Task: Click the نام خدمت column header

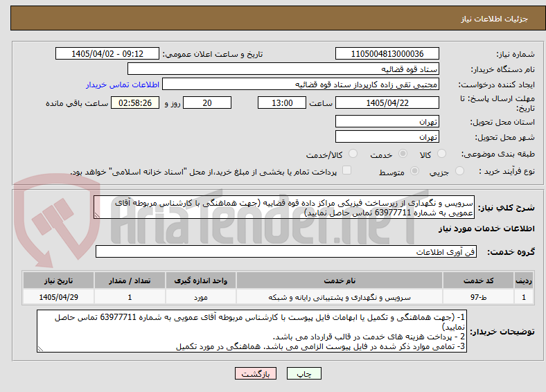Action: [x=340, y=280]
